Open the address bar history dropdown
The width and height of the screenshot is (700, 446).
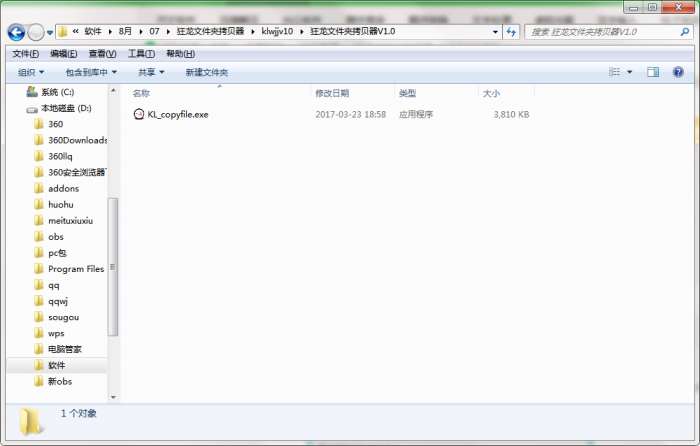495,32
